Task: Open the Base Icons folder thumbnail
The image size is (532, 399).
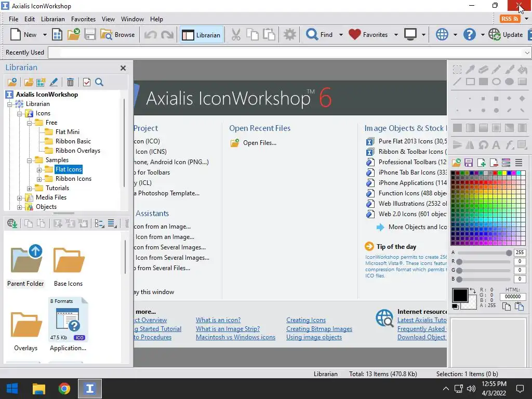Action: pyautogui.click(x=68, y=266)
